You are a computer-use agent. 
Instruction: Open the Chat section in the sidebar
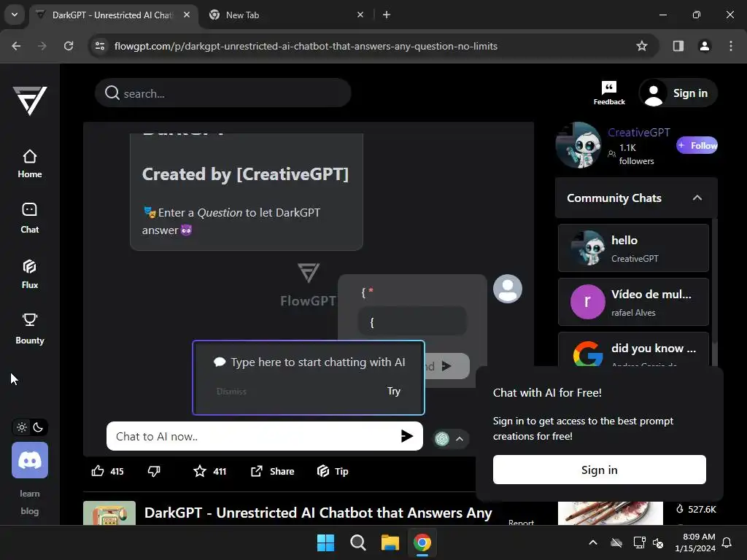pos(29,219)
